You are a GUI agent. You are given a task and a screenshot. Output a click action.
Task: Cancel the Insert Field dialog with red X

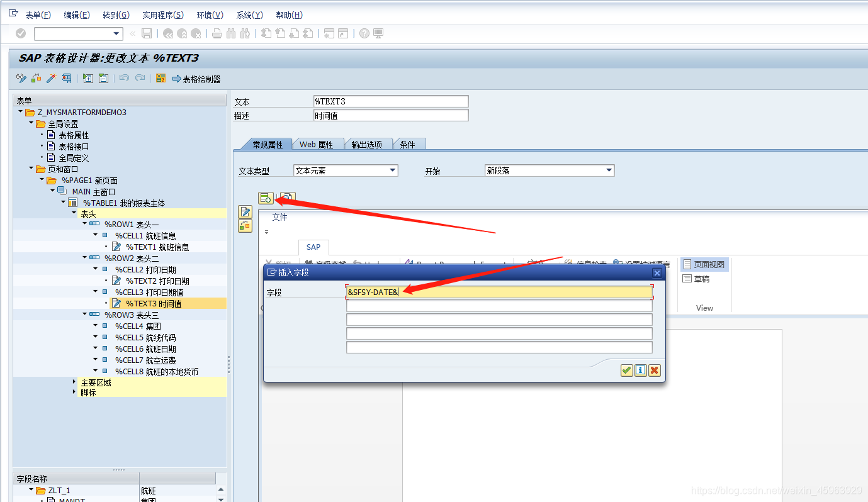(x=655, y=371)
